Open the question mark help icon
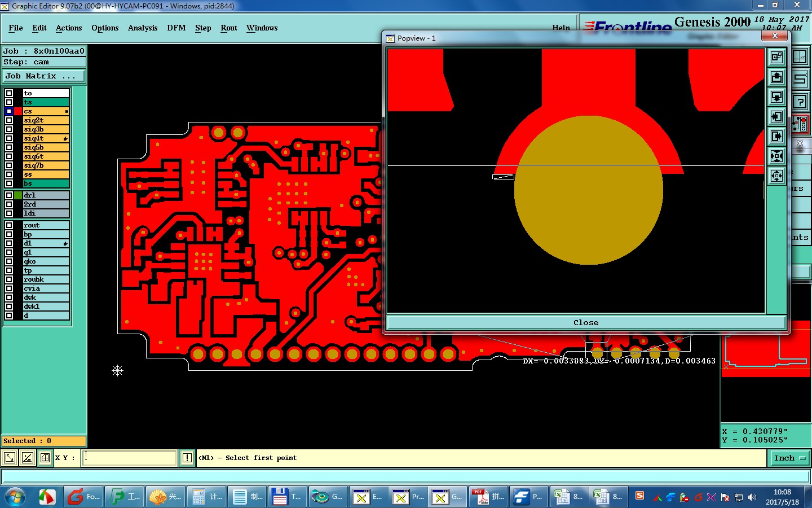The width and height of the screenshot is (812, 508). (800, 102)
